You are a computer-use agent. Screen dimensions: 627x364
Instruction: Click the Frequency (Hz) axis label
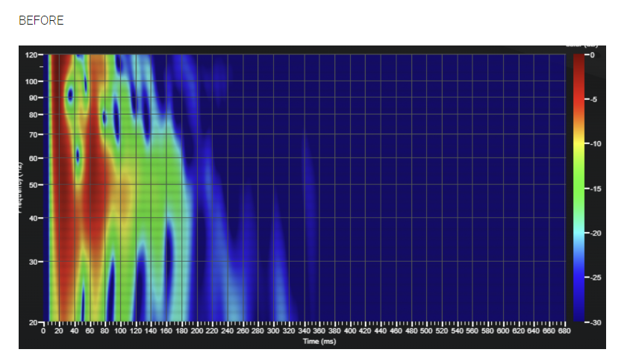coord(23,188)
